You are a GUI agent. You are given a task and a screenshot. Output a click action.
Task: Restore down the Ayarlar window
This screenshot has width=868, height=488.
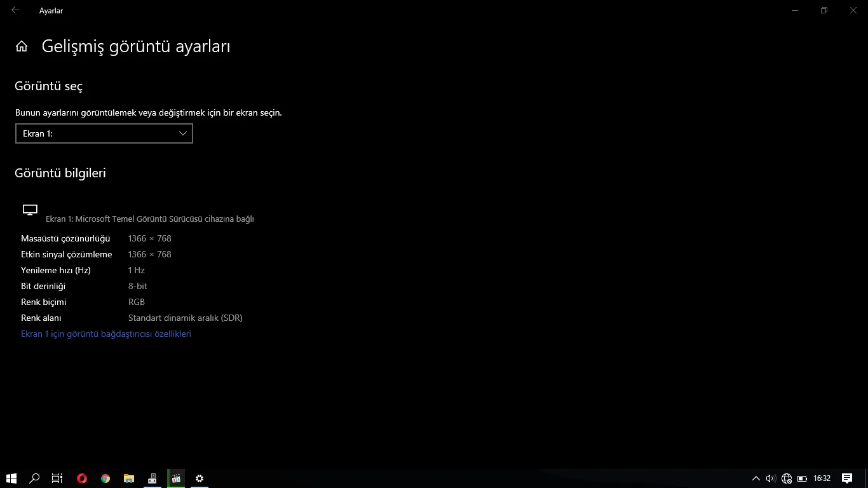click(824, 10)
